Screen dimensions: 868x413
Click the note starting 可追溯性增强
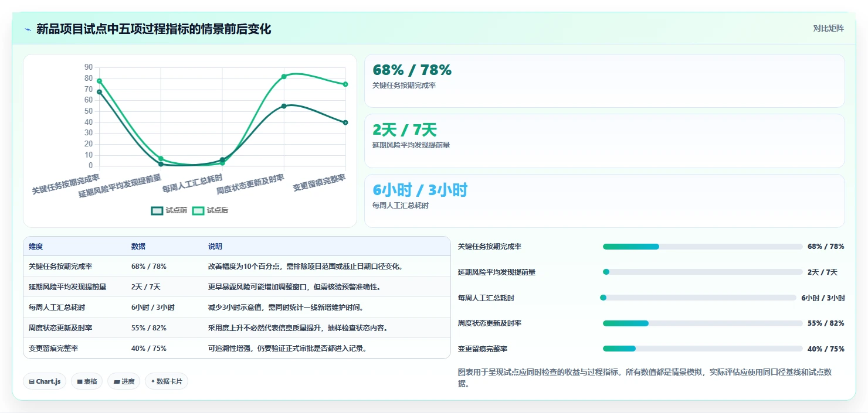[288, 349]
